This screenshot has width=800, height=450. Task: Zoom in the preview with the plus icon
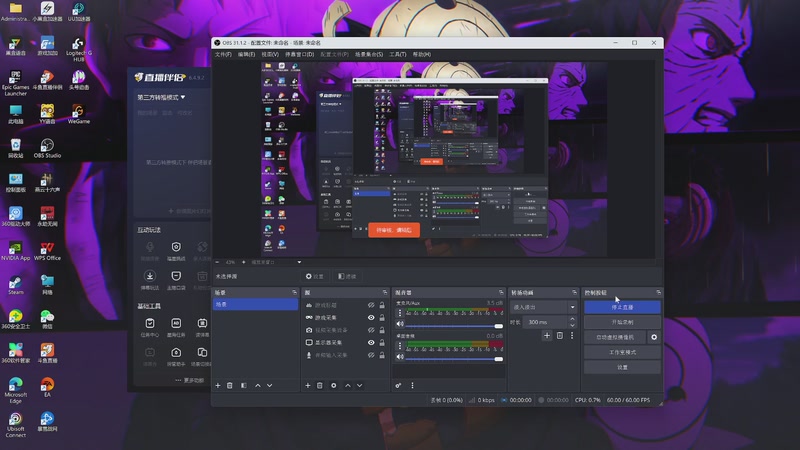[x=243, y=262]
